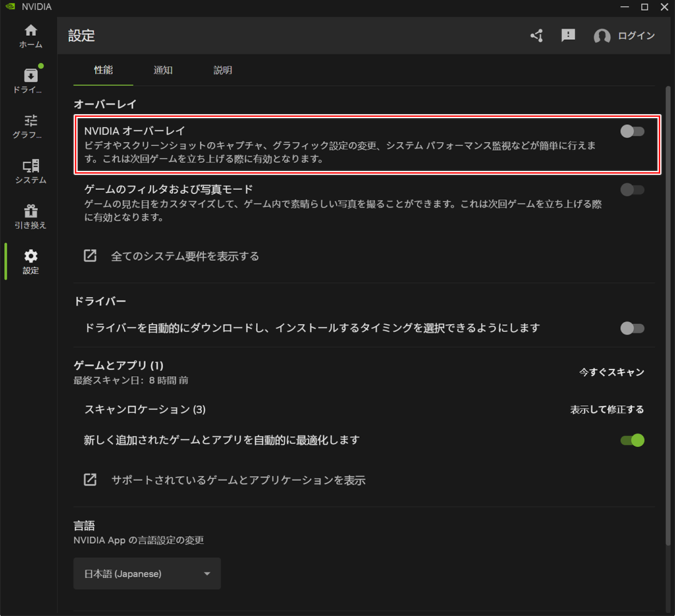Click the ゲームとアプリ (1) heading
Screen dimensions: 675x616
point(119,365)
